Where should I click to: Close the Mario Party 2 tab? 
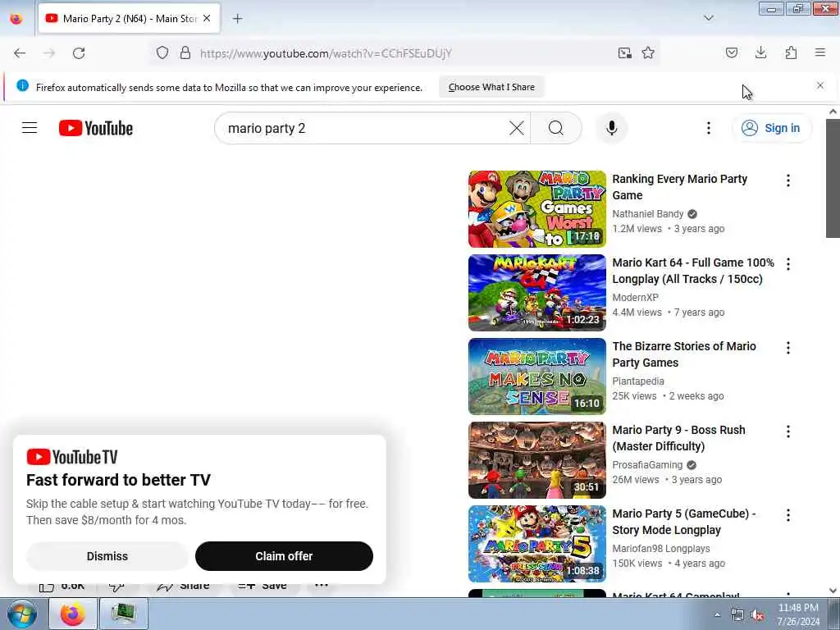207,19
